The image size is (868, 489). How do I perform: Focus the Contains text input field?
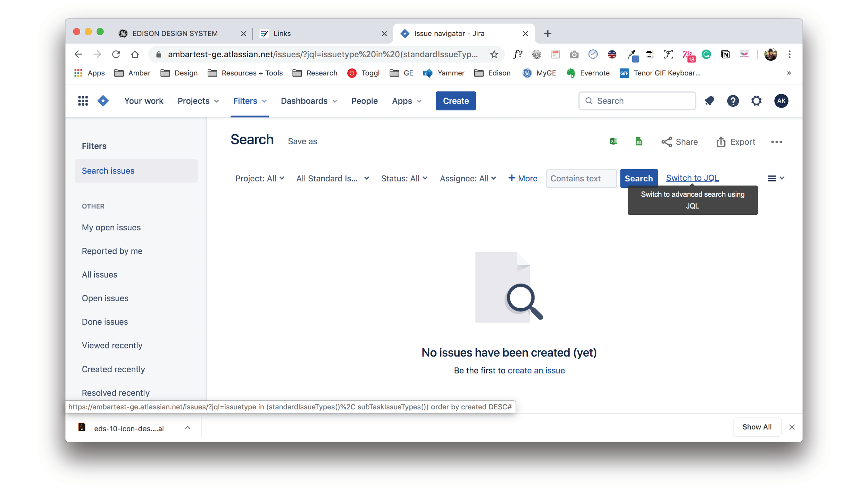[581, 178]
